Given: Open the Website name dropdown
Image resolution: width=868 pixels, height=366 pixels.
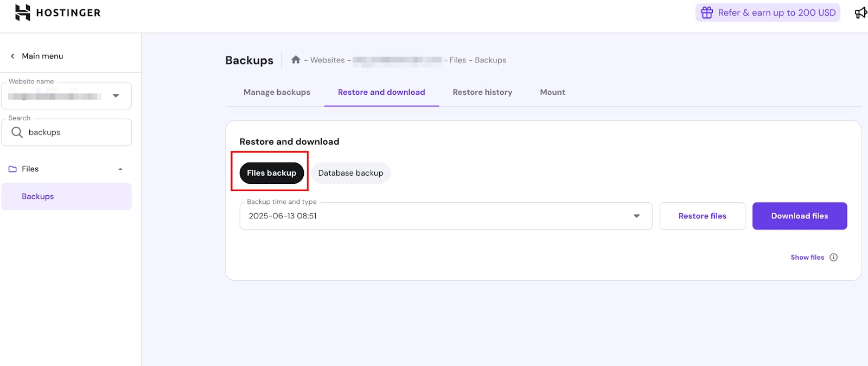Looking at the screenshot, I should pyautogui.click(x=116, y=96).
